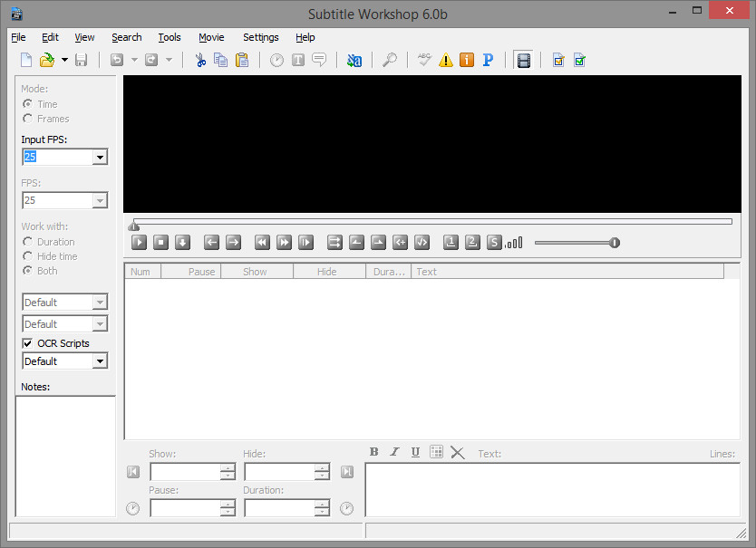Toggle the film strip video preview icon
This screenshot has width=756, height=548.
click(524, 61)
